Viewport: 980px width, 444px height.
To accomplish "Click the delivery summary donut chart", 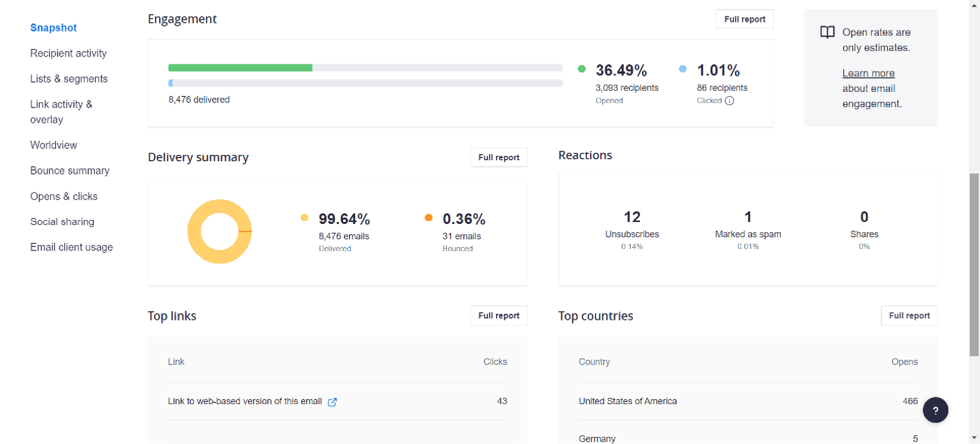I will click(x=219, y=232).
